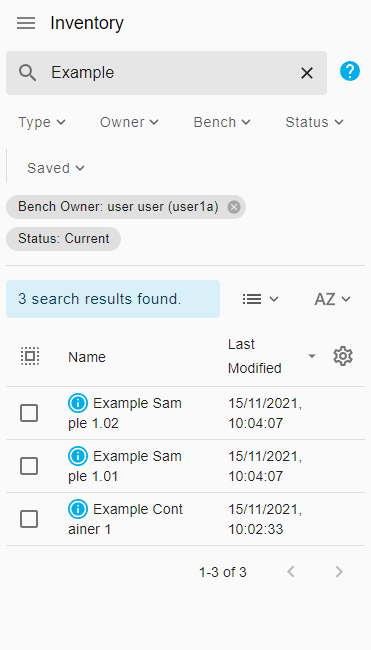Remove the Bench Owner filter chip

tap(234, 207)
